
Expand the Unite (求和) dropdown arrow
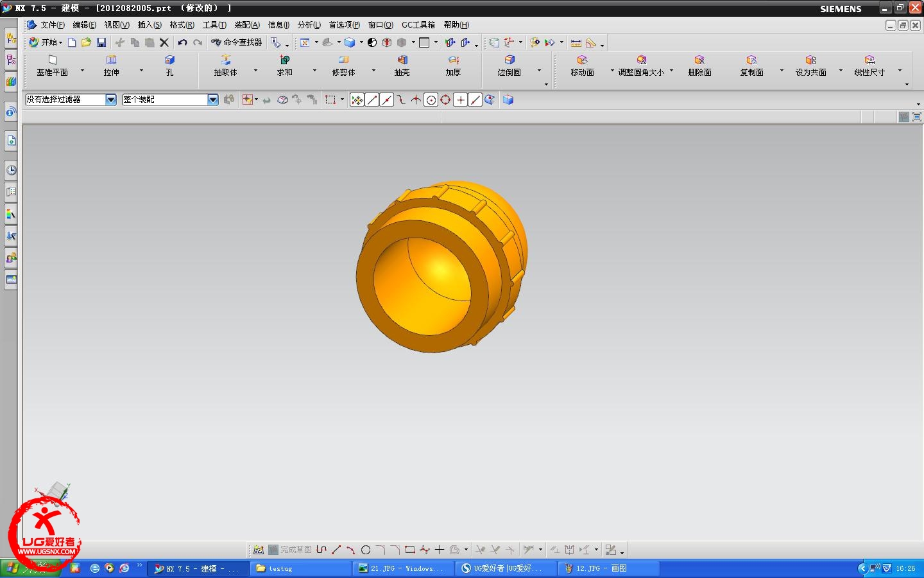click(x=315, y=71)
